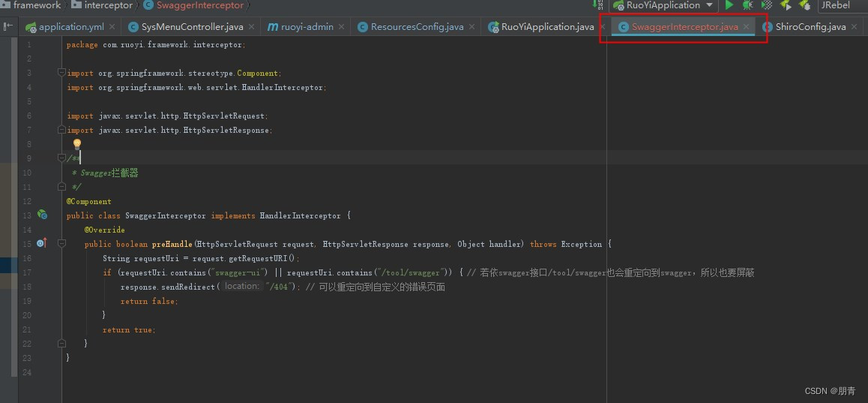Image resolution: width=868 pixels, height=403 pixels.
Task: Collapse the preHandle method fold on line 15
Action: (x=62, y=243)
